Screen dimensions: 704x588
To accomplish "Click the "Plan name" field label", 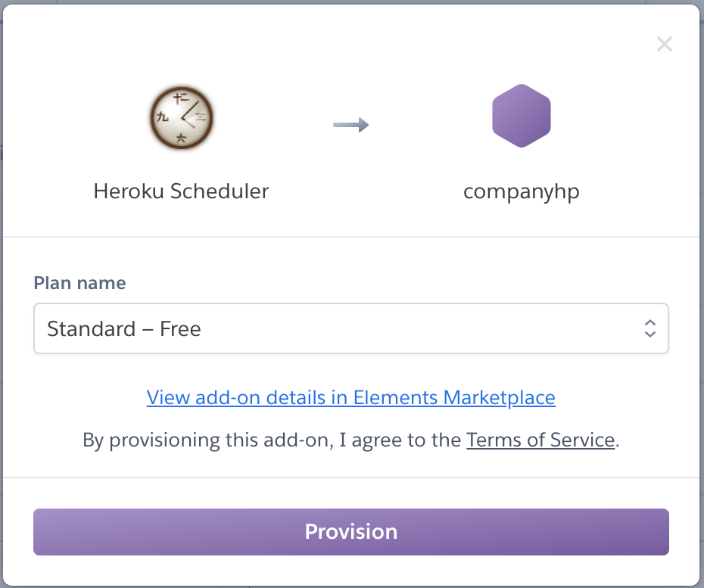I will [x=80, y=283].
